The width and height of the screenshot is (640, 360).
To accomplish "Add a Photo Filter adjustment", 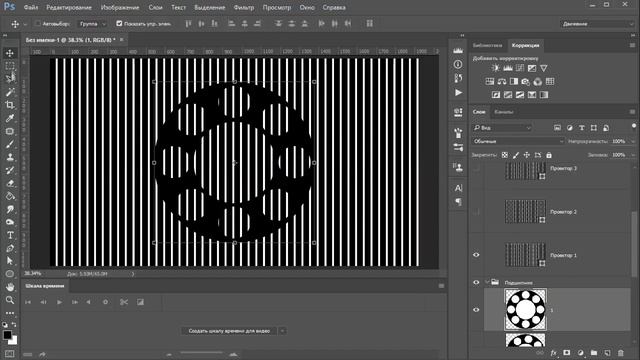I will 526,82.
